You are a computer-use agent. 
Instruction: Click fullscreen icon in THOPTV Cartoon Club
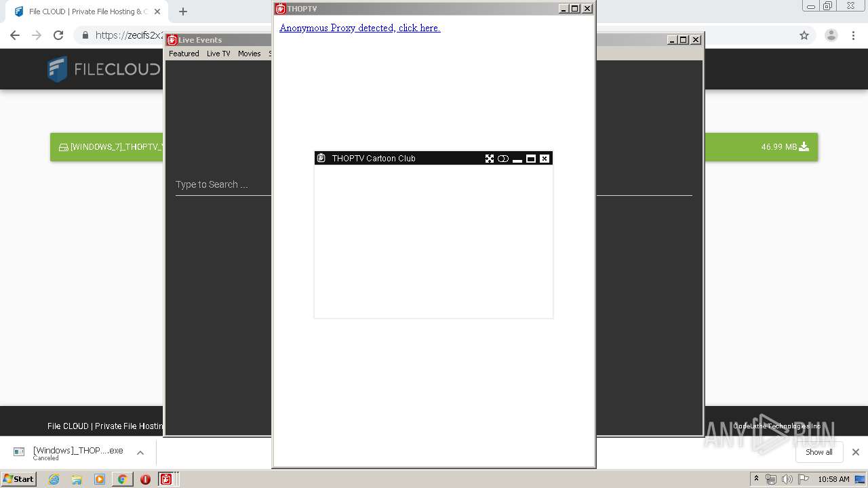pos(490,159)
